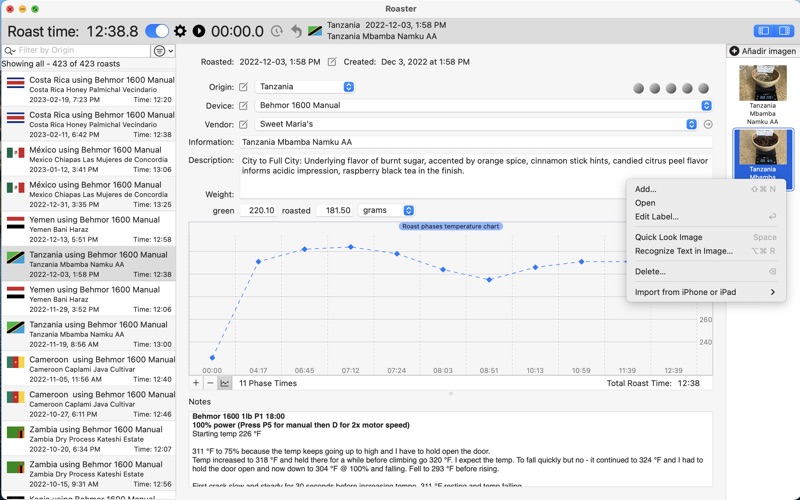The image size is (800, 500).
Task: Choose Quick Look Image menu item
Action: point(706,237)
